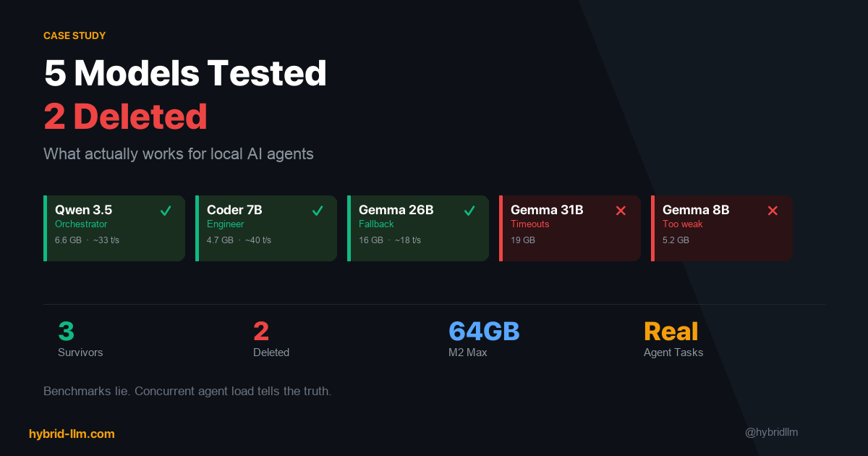The height and width of the screenshot is (456, 868).
Task: Click the blue 64GB stat
Action: [x=484, y=332]
